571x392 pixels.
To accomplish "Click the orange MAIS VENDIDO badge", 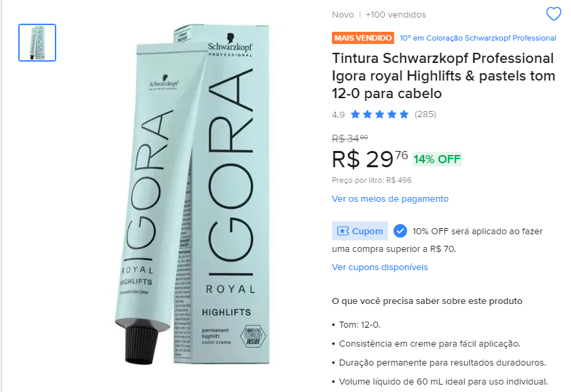I will (x=362, y=38).
